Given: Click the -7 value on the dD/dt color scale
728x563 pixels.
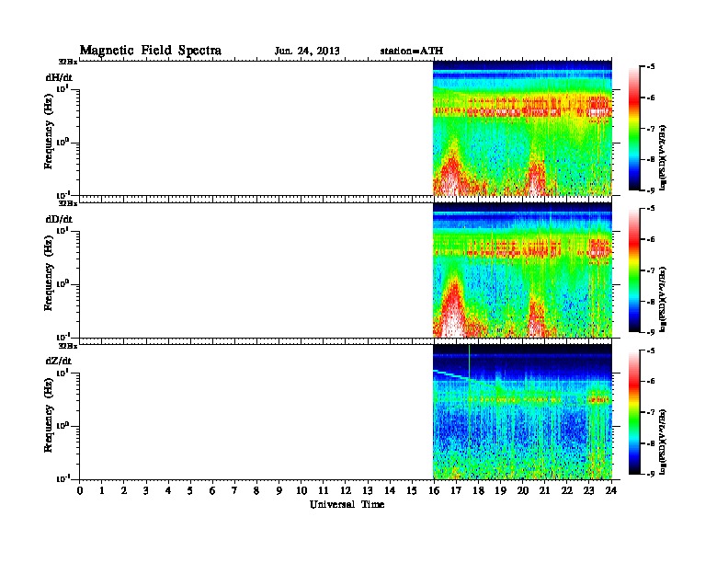Looking at the screenshot, I should 651,270.
